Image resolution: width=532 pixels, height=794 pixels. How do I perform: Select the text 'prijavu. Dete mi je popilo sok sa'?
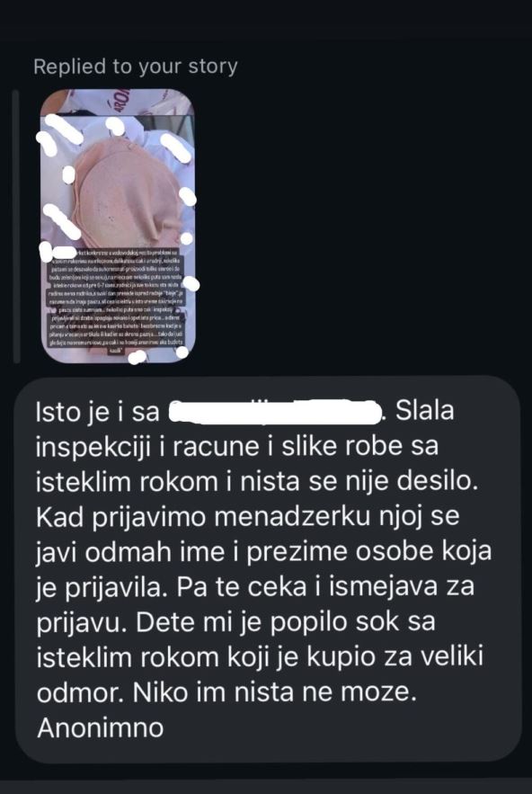[235, 622]
